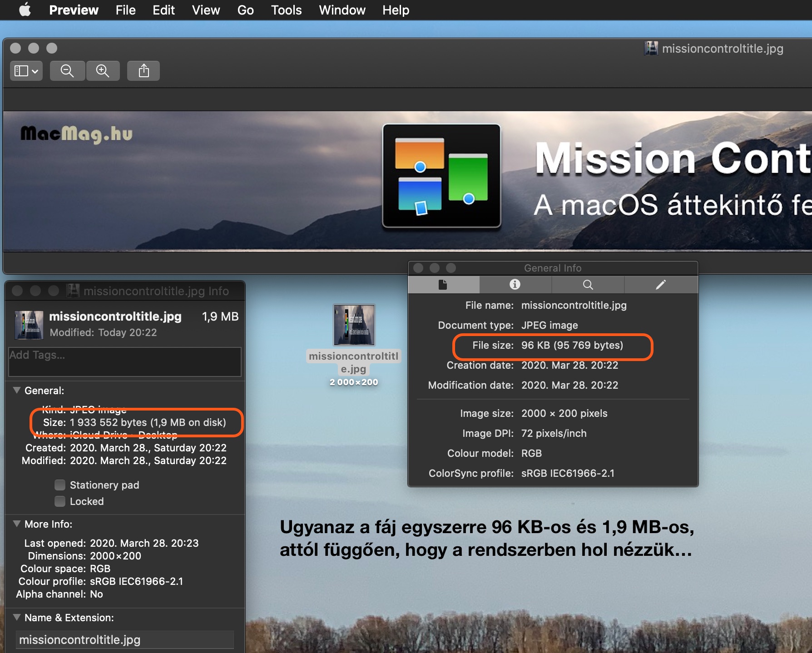Enable the Stationery pad checkbox
The width and height of the screenshot is (812, 653).
click(60, 485)
